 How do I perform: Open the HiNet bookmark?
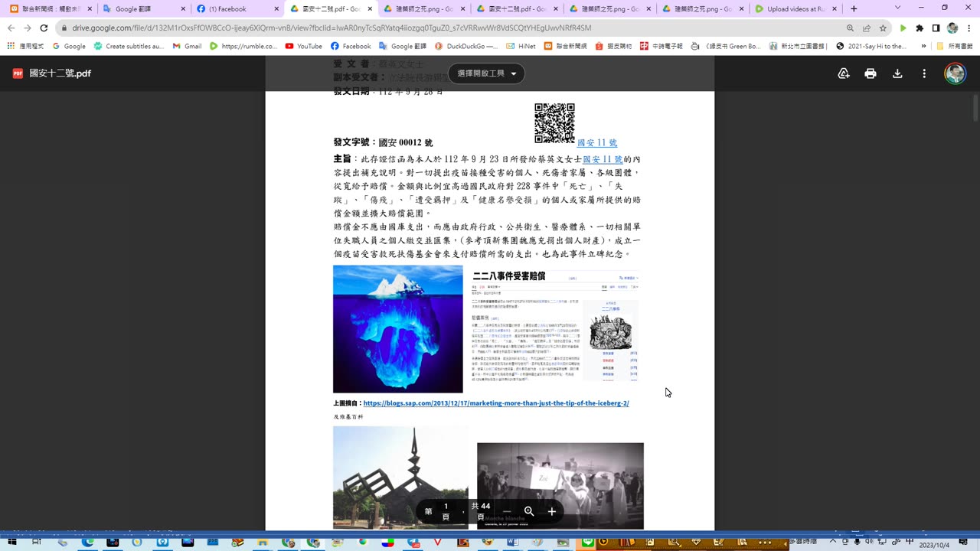pos(521,46)
